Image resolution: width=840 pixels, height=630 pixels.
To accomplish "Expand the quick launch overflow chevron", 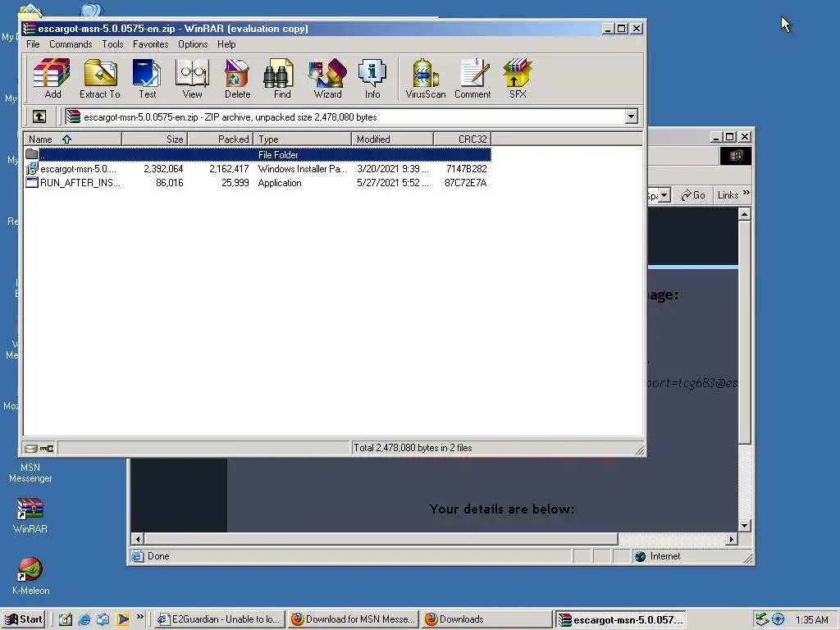I will 139,617.
